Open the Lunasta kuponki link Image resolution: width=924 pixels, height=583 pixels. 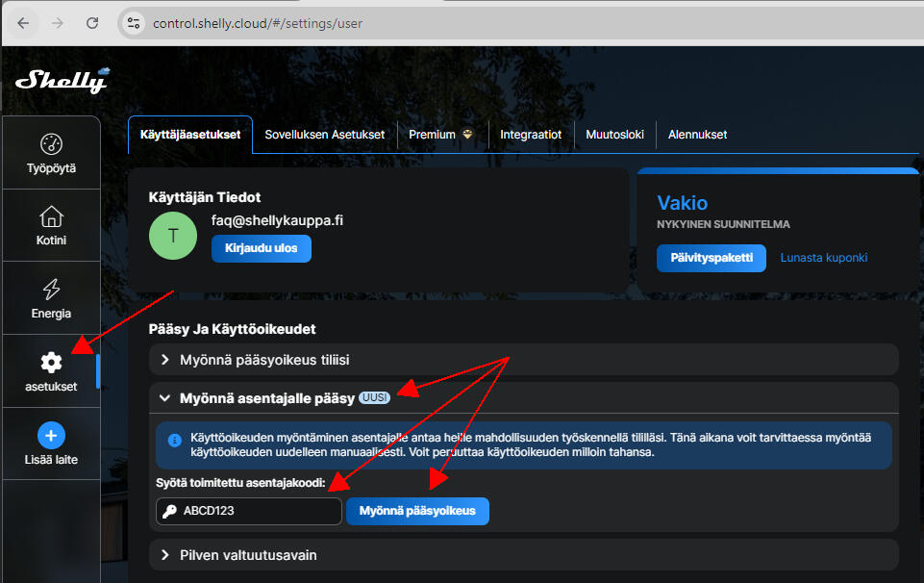(823, 258)
